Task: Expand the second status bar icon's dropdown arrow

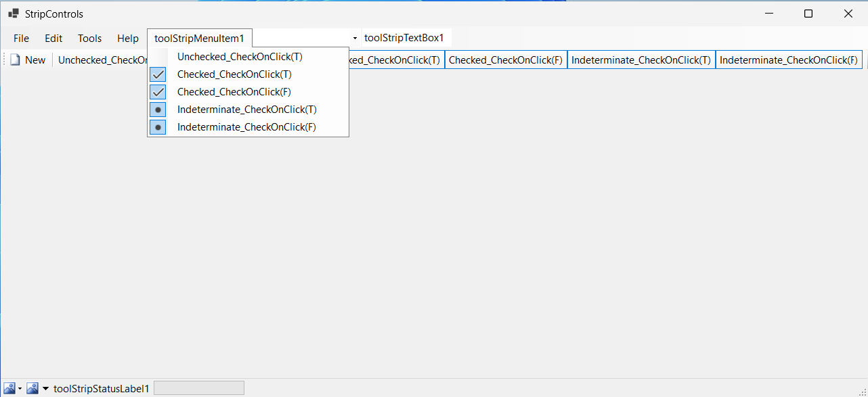Action: tap(45, 388)
